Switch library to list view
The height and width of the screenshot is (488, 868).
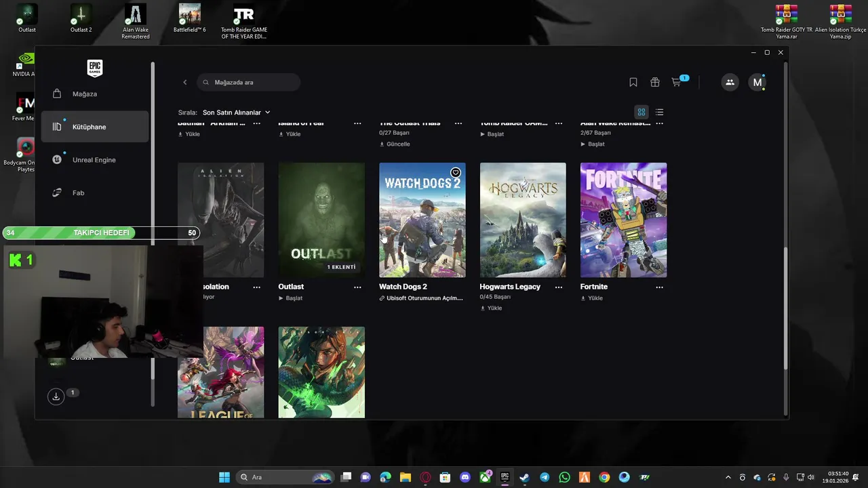659,113
